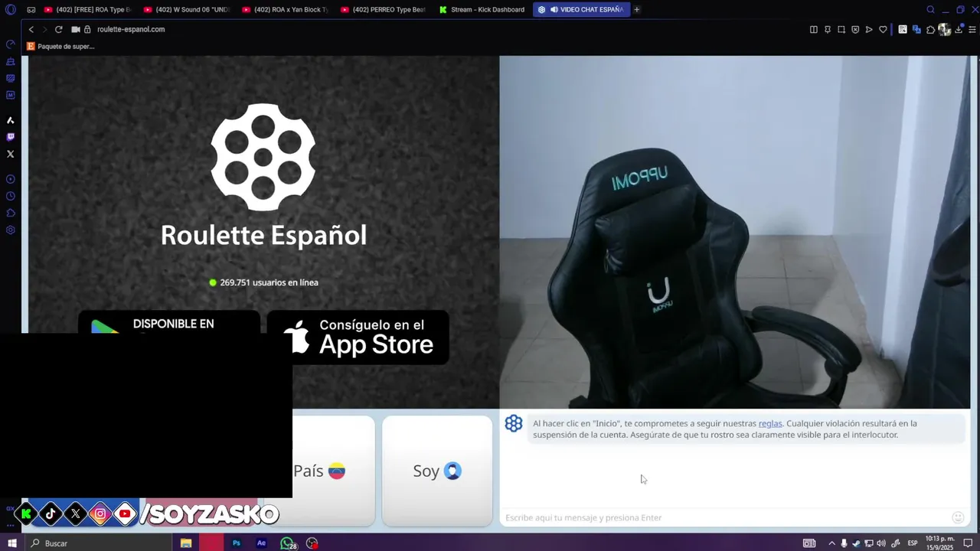
Task: Open the Soy gender selector
Action: [437, 471]
